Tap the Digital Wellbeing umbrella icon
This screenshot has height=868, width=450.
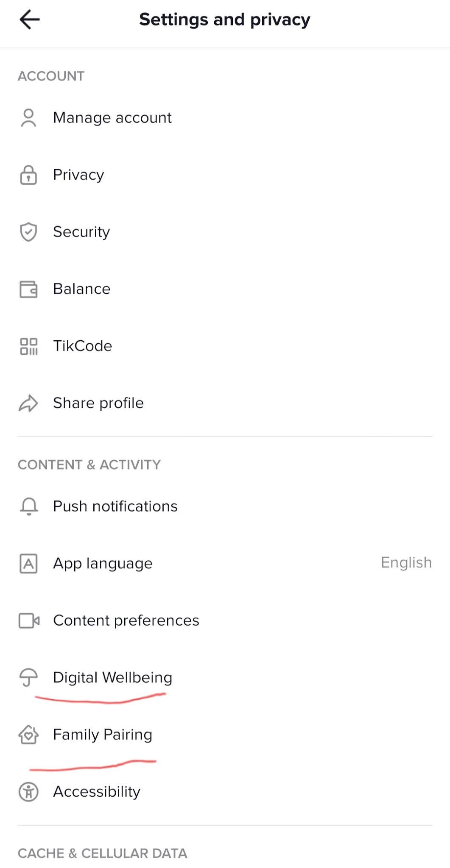[28, 677]
